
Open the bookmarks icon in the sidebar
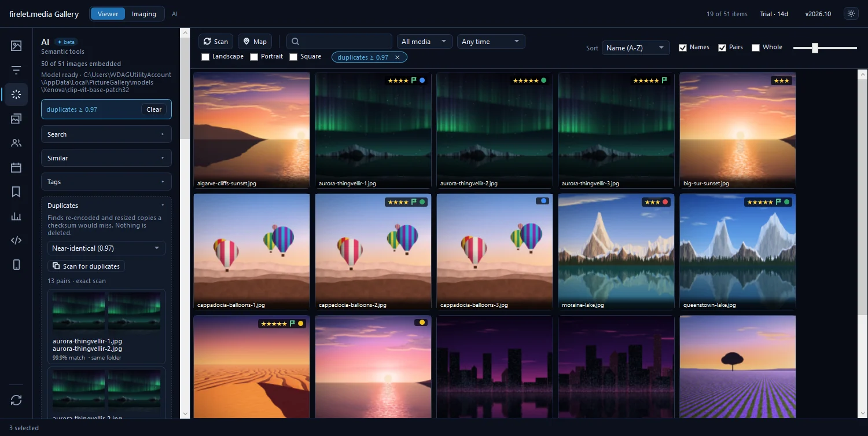click(16, 192)
